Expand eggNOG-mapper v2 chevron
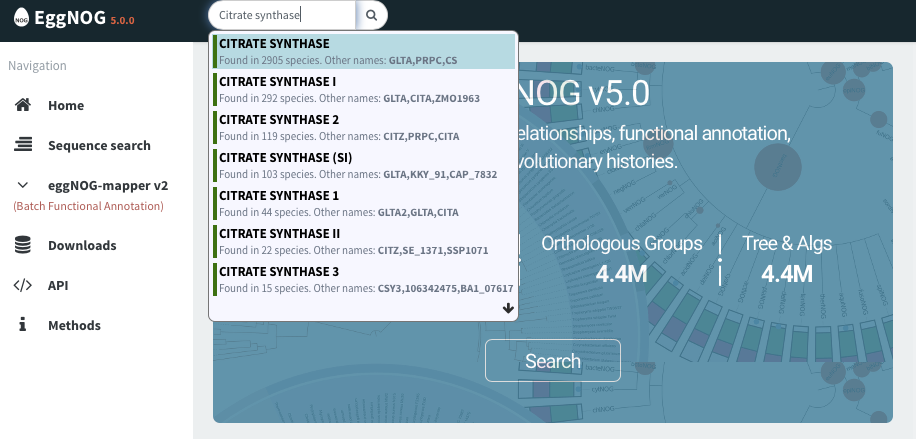Viewport: 916px width, 439px height. (23, 185)
